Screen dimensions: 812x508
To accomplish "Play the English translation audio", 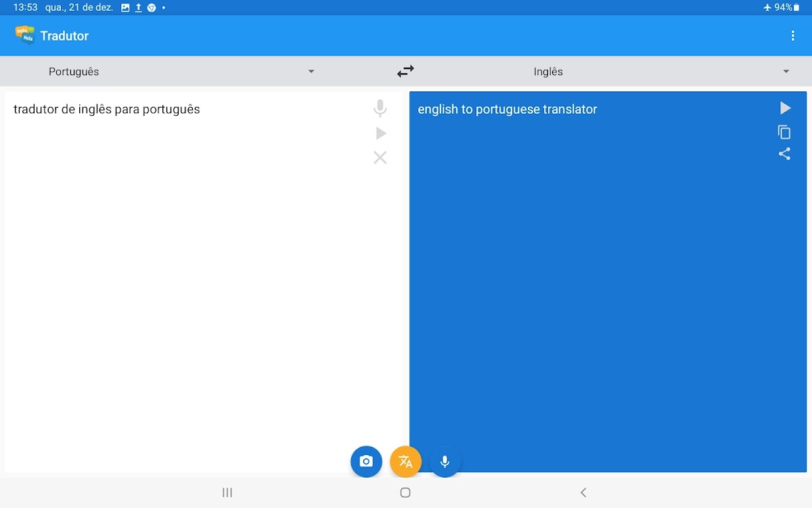I will (x=785, y=108).
